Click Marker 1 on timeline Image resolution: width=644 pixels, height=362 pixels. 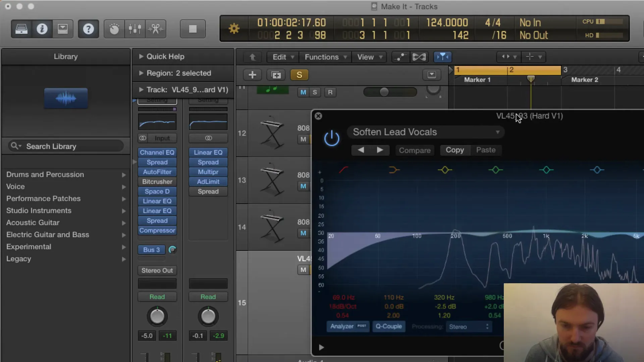point(477,79)
